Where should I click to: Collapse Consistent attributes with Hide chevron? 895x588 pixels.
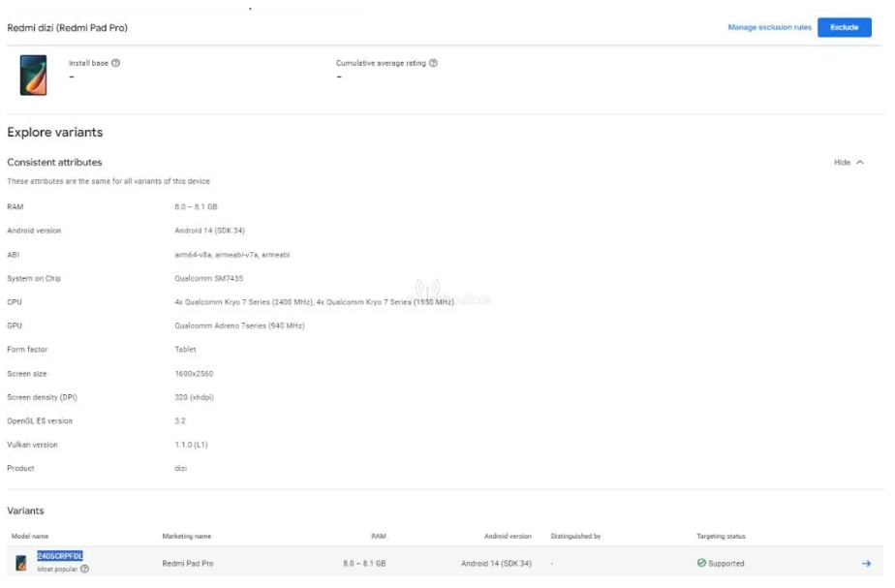pyautogui.click(x=860, y=162)
